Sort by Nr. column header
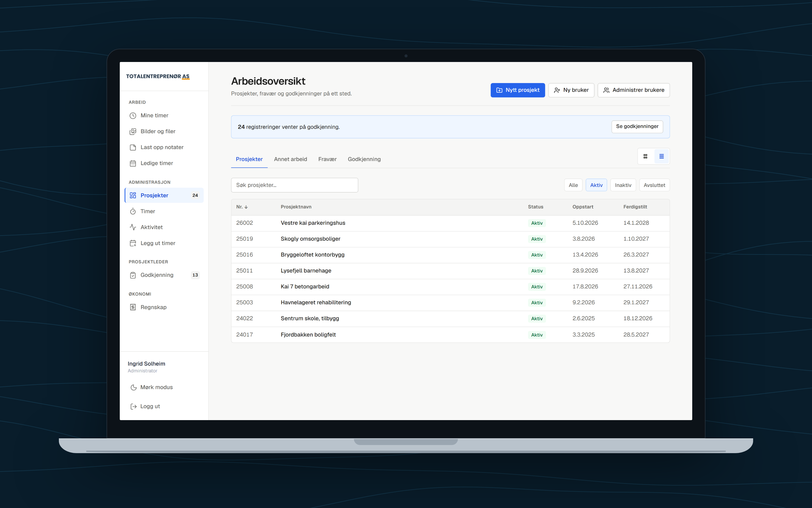Image resolution: width=812 pixels, height=508 pixels. coord(242,207)
